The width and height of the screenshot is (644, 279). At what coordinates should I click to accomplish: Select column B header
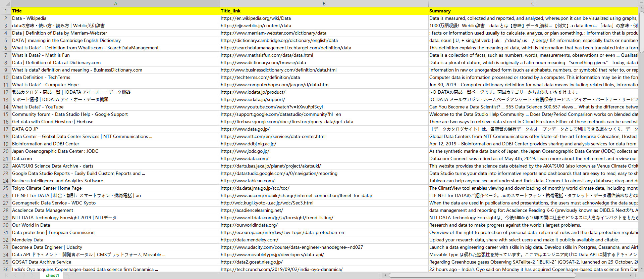click(x=324, y=4)
